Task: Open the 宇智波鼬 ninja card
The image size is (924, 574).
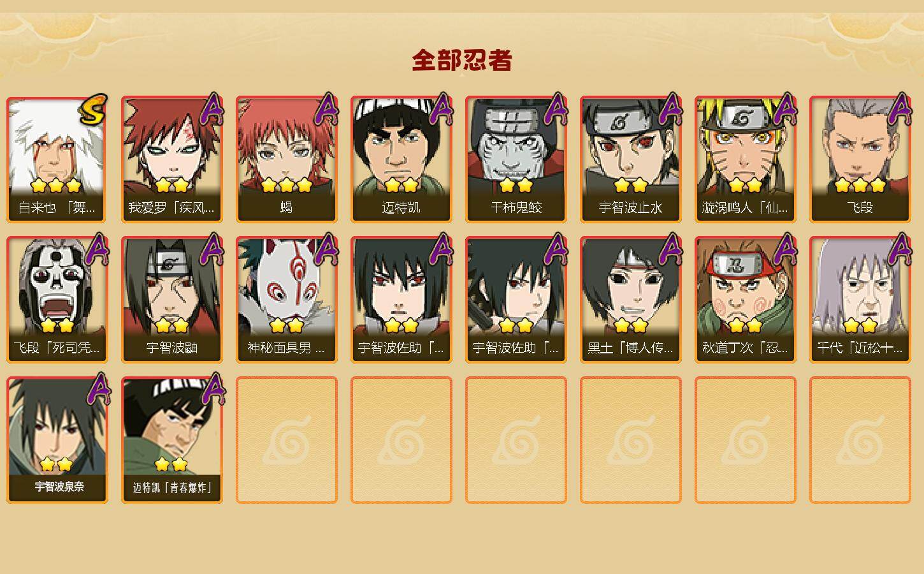Action: click(171, 300)
